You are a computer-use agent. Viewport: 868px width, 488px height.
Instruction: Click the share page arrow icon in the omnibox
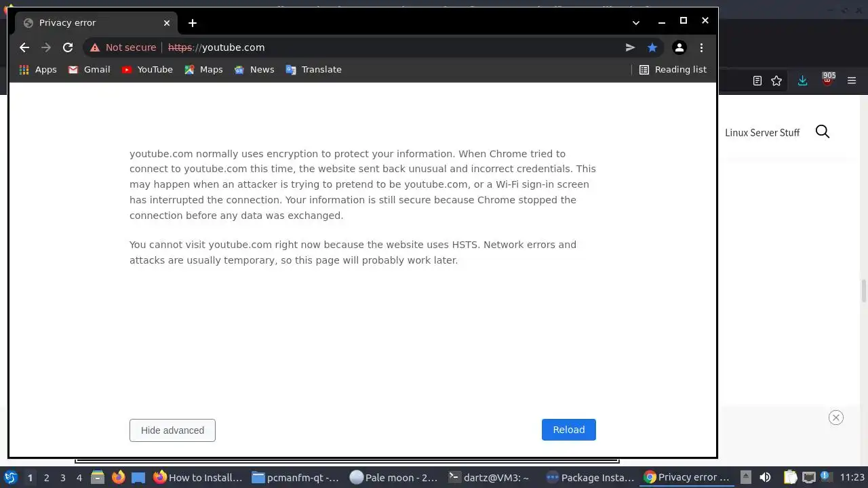click(630, 47)
